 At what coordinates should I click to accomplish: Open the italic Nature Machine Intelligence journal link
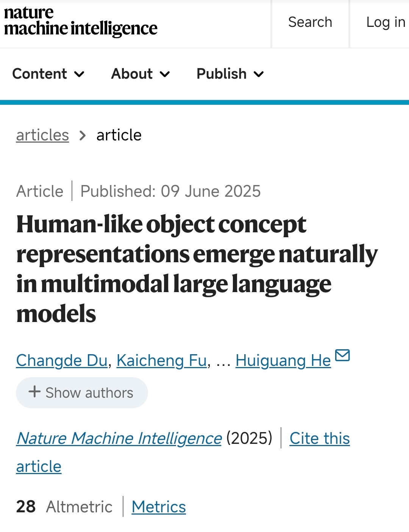click(119, 438)
